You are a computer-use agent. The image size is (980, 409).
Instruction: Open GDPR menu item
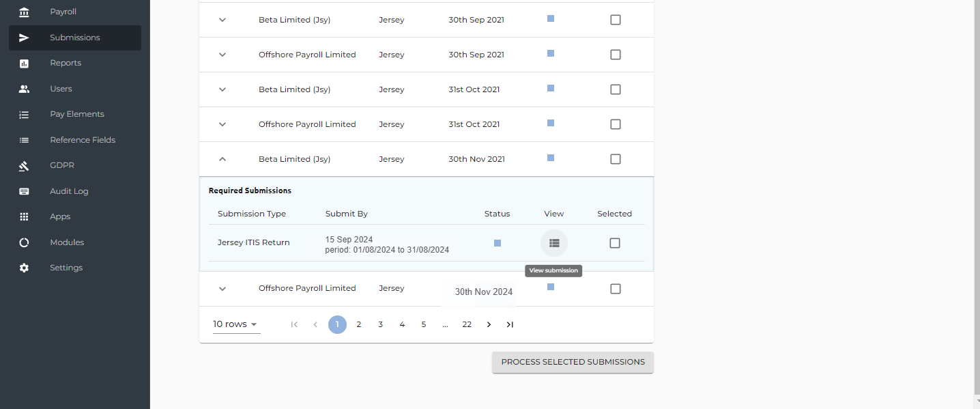click(x=75, y=165)
